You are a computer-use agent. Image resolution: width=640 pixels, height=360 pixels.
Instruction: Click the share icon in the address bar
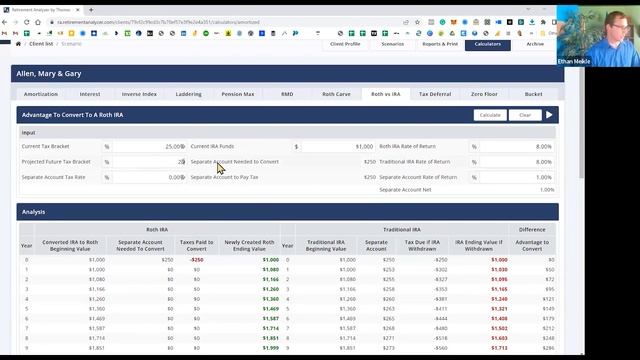[x=406, y=22]
